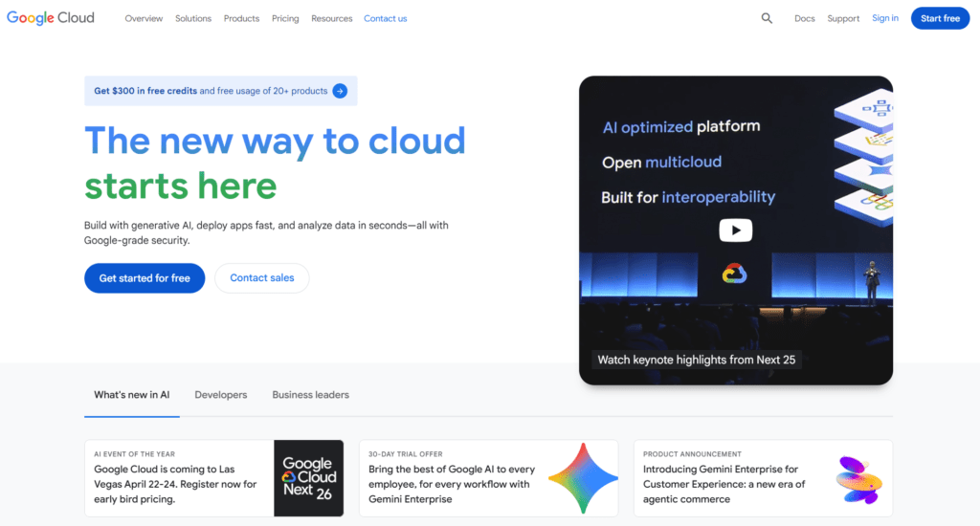
Task: Click the Google Cloud icon in video
Action: pyautogui.click(x=734, y=274)
